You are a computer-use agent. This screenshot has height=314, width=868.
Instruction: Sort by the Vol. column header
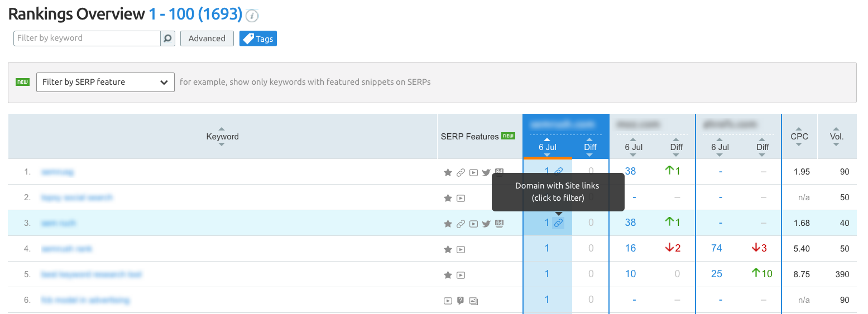pos(836,137)
